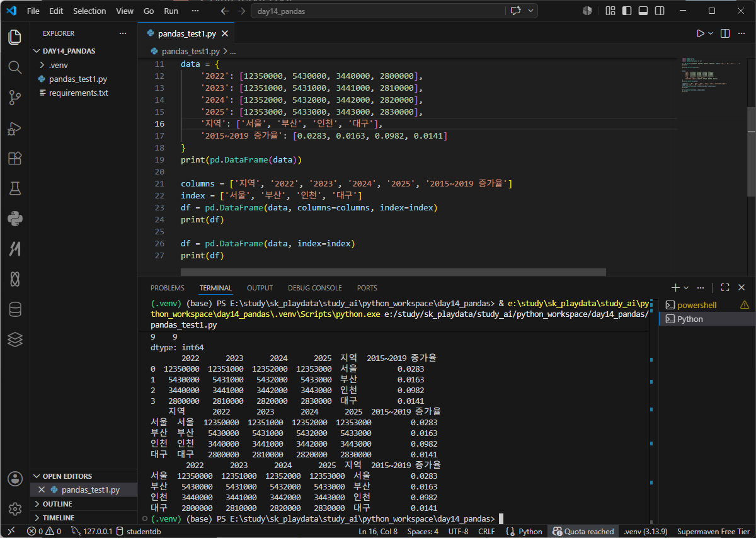The width and height of the screenshot is (756, 538).
Task: Go back with the left arrow
Action: (x=225, y=11)
